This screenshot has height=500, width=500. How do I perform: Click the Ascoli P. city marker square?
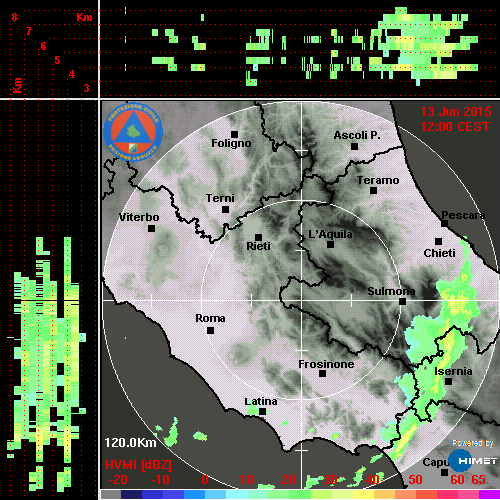pos(354,146)
